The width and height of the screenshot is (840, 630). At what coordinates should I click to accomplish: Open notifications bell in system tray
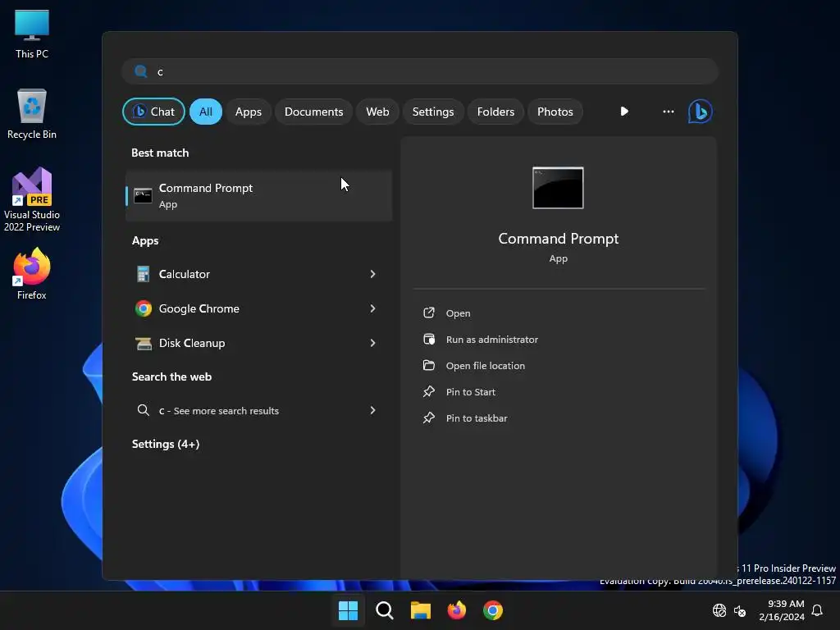coord(817,610)
